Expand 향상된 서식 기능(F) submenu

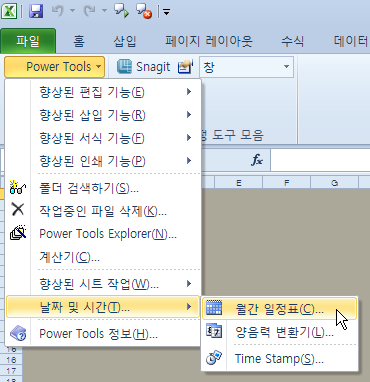pos(103,138)
